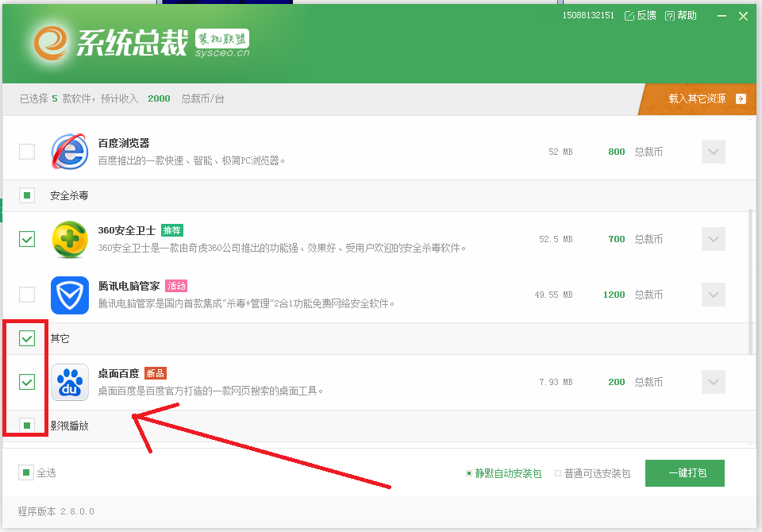Click the 360安全卫士 app icon
The width and height of the screenshot is (762, 532).
(x=70, y=239)
